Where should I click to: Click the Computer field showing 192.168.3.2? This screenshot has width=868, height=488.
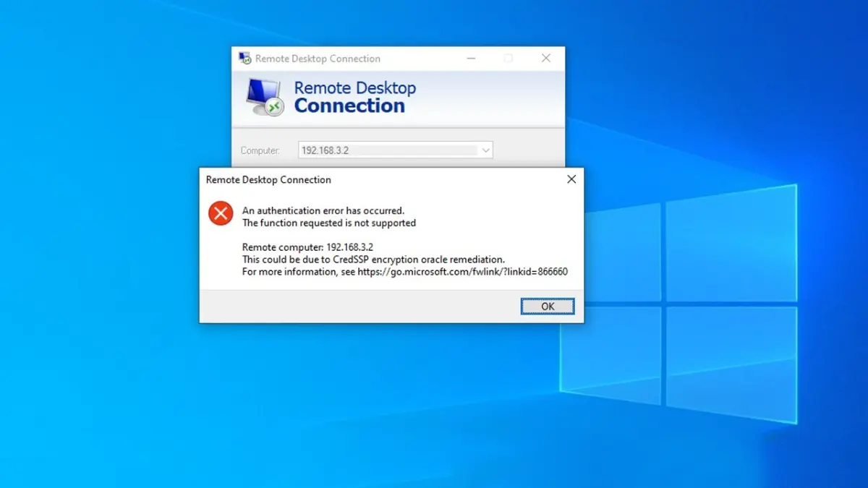click(388, 150)
